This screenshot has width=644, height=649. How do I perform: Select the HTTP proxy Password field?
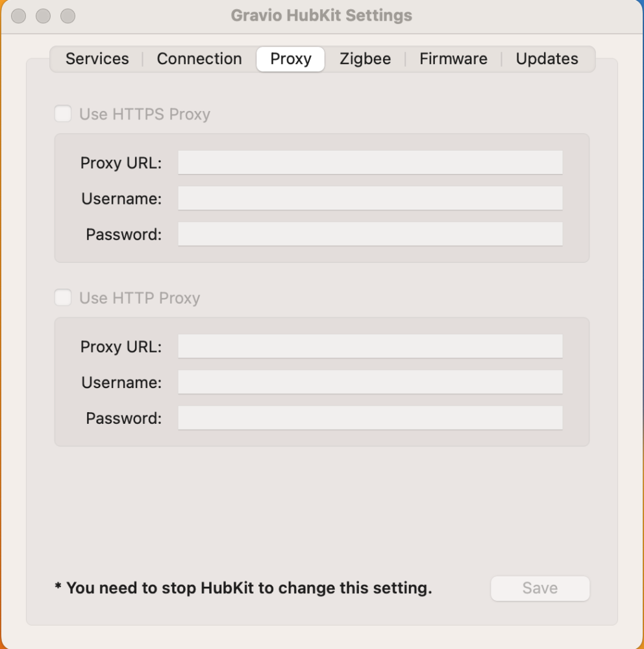pyautogui.click(x=370, y=418)
